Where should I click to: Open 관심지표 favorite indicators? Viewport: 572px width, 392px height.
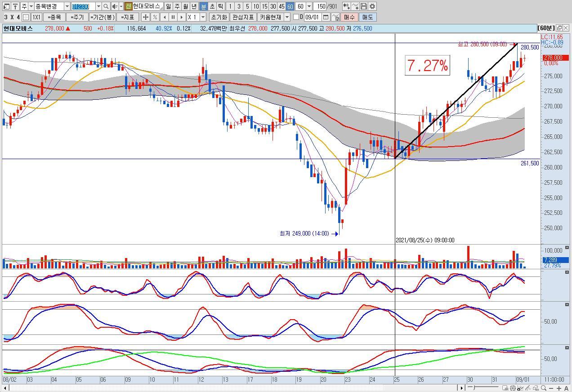coord(243,17)
